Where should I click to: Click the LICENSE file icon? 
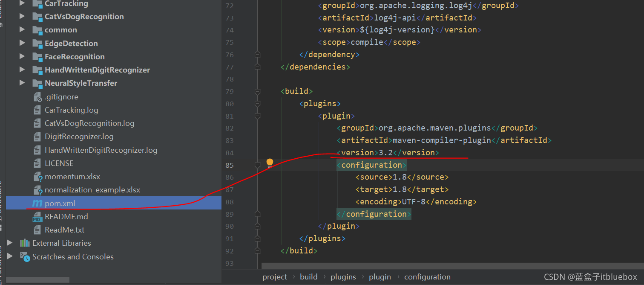point(37,163)
